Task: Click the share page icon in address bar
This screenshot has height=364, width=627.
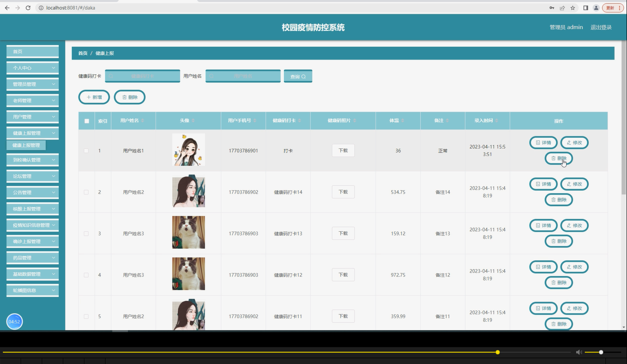Action: (562, 8)
